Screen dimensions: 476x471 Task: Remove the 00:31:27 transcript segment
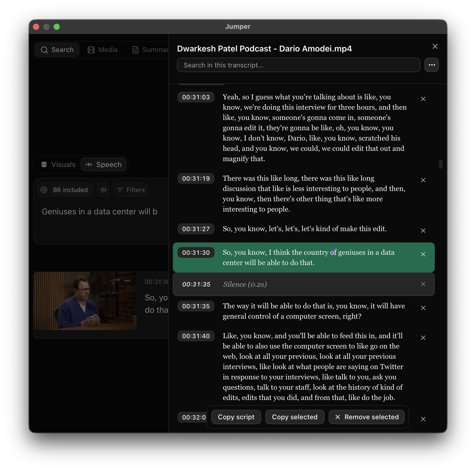pyautogui.click(x=423, y=231)
